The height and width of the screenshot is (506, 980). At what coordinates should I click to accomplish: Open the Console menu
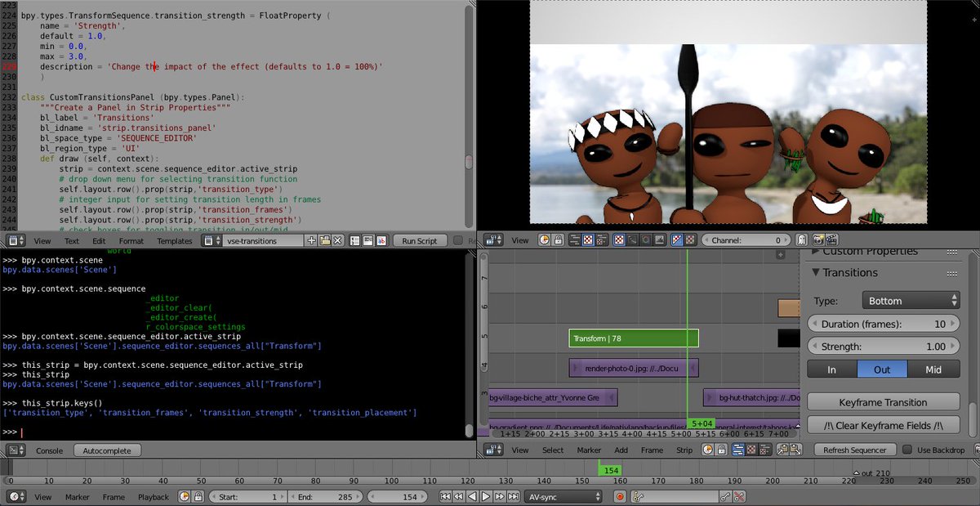click(x=49, y=450)
